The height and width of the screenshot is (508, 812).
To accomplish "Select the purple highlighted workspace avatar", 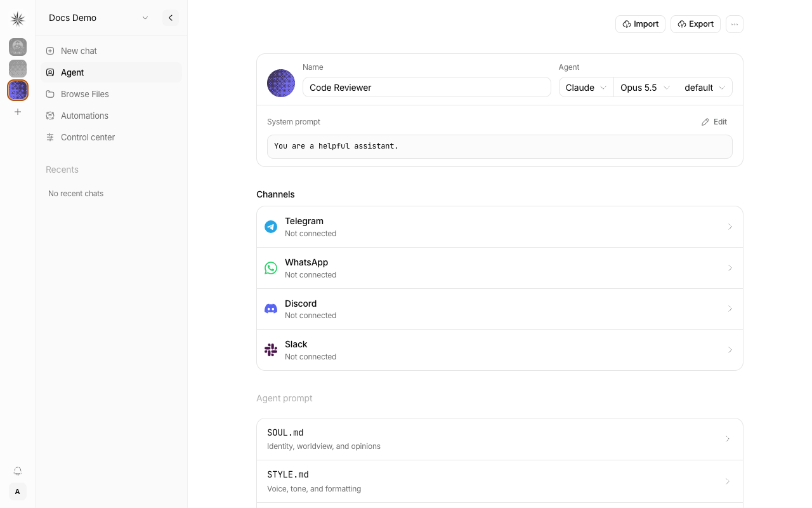I will point(18,90).
